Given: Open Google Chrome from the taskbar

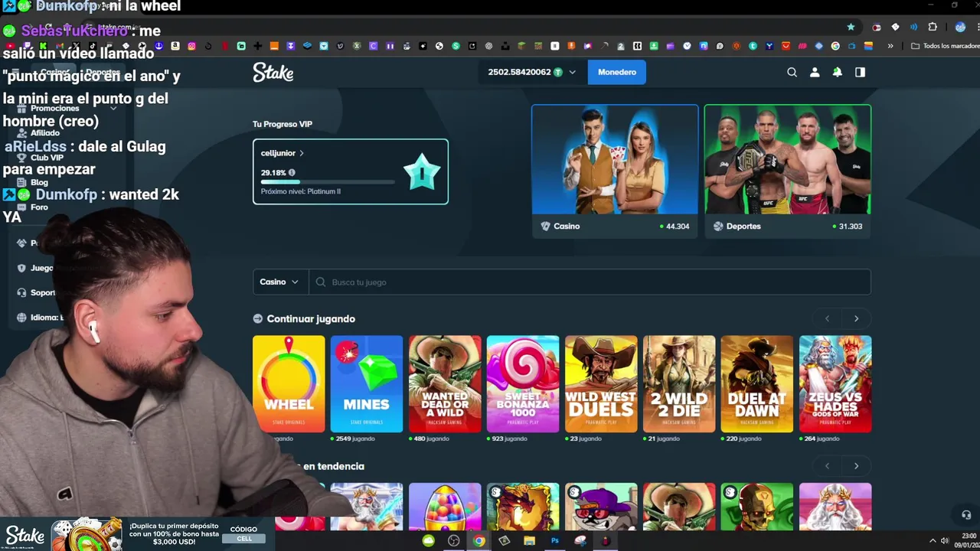Looking at the screenshot, I should point(479,541).
